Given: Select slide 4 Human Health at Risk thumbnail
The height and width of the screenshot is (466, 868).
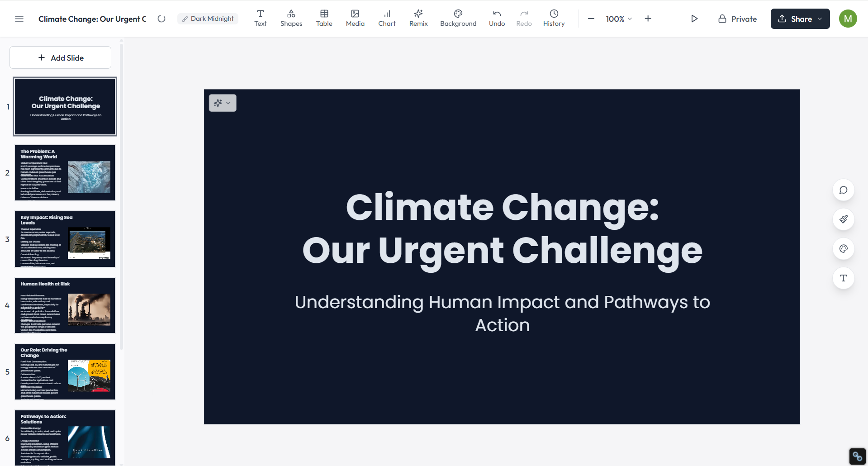Looking at the screenshot, I should click(x=65, y=305).
